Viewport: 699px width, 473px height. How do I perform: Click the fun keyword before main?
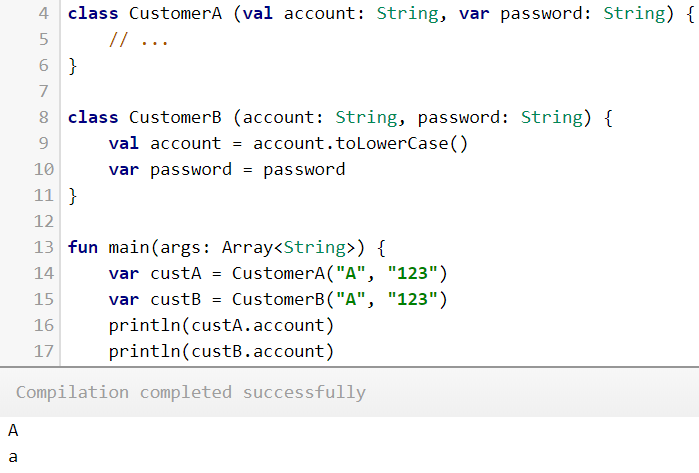point(82,247)
